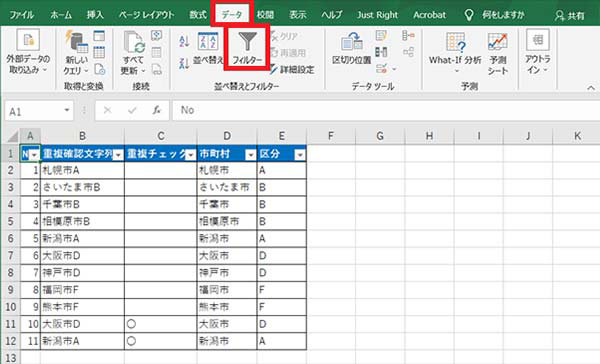This screenshot has height=364, width=600.
Task: Open the What-If 分析 menu
Action: pos(455,54)
